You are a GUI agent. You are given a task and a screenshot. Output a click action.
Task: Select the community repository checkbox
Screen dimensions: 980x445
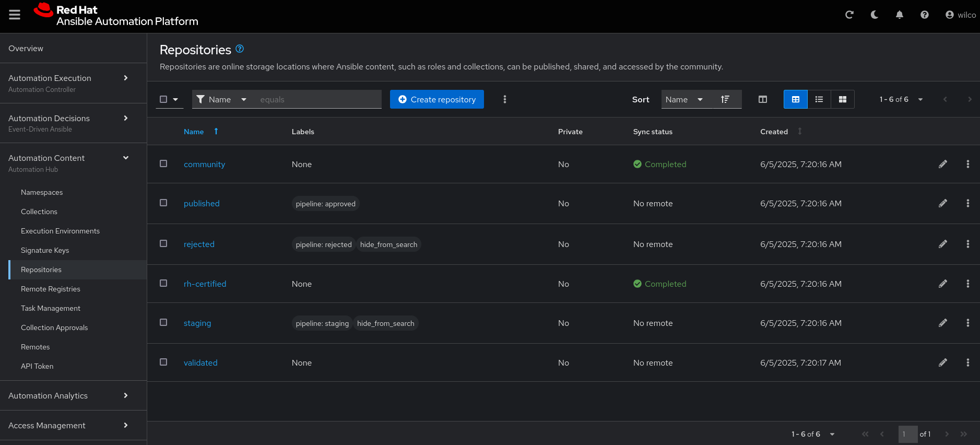tap(163, 163)
